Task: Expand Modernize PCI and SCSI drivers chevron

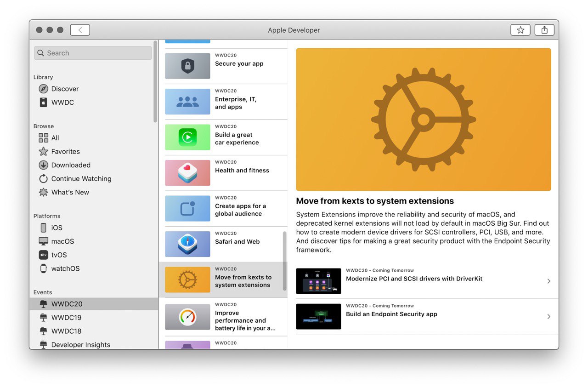Action: tap(548, 281)
